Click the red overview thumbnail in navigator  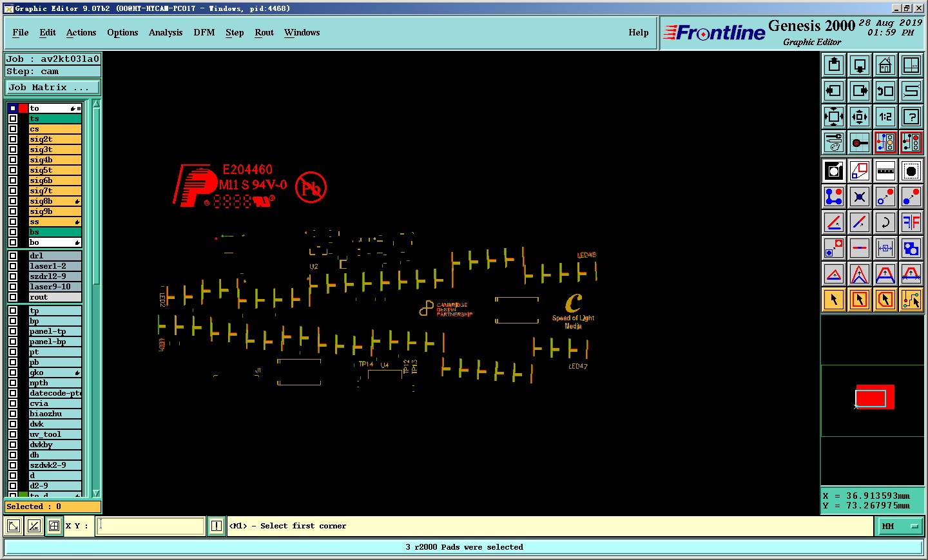(x=875, y=397)
